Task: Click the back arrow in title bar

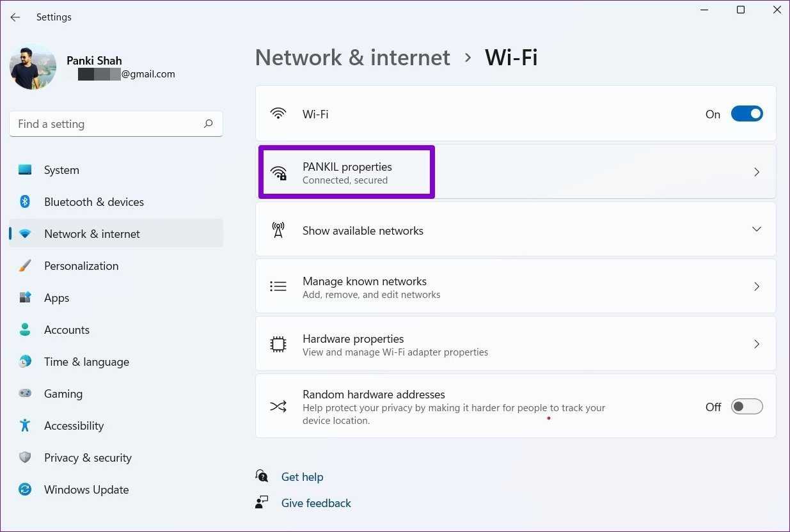Action: pos(15,17)
